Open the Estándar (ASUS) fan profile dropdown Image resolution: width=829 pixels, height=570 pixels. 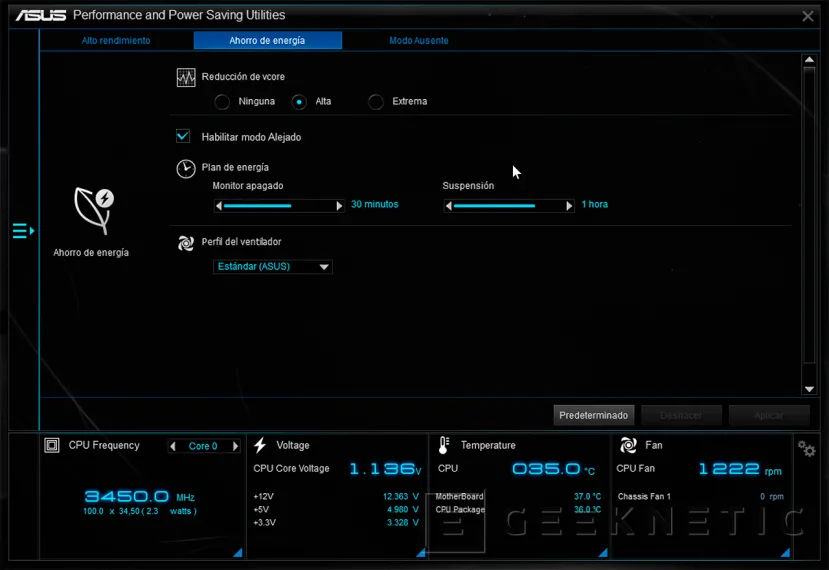(272, 266)
